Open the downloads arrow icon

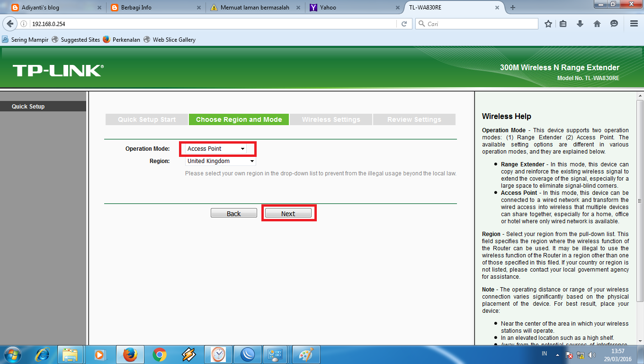coord(580,24)
